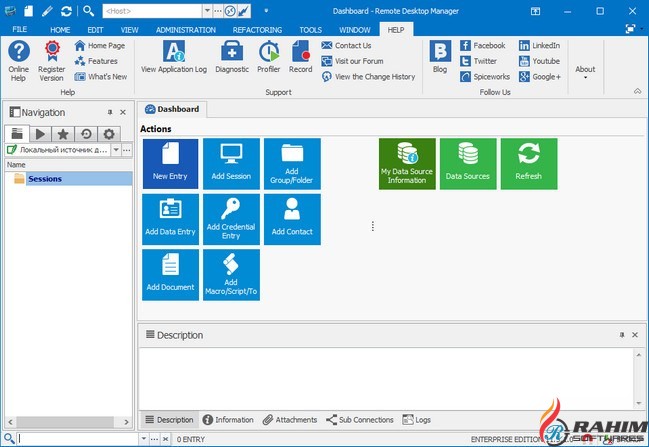The height and width of the screenshot is (447, 649).
Task: Open My Data Source Information tile
Action: click(407, 164)
